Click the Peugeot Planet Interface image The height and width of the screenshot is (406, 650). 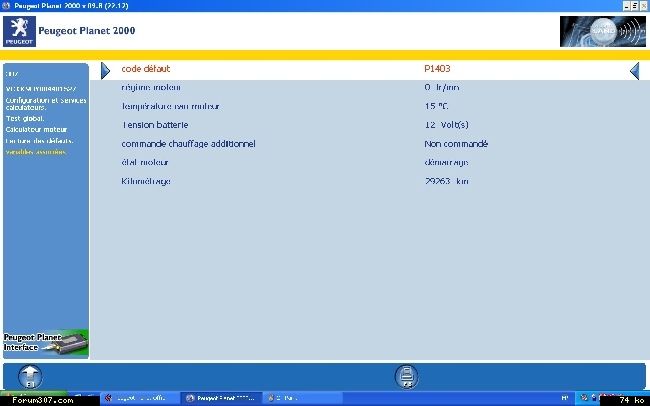[x=46, y=343]
